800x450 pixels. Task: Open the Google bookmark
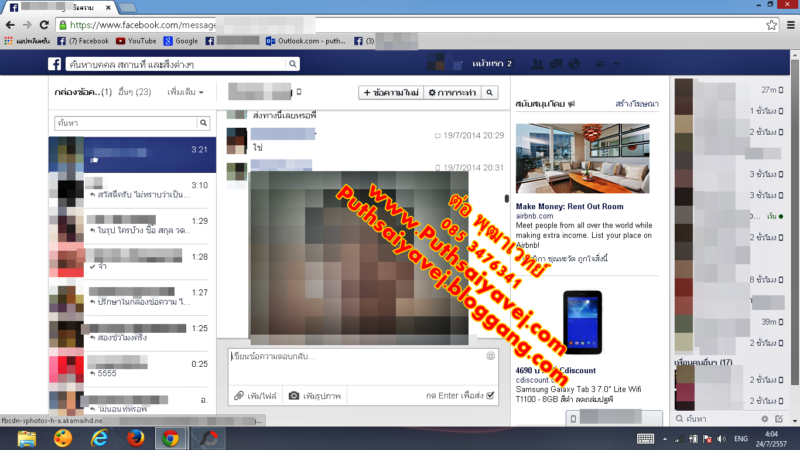click(x=181, y=41)
